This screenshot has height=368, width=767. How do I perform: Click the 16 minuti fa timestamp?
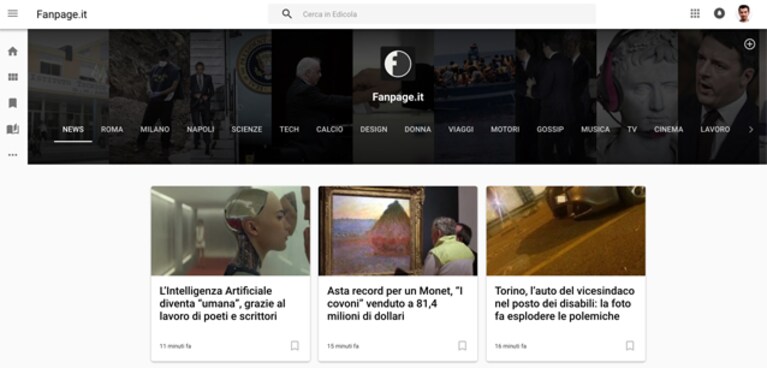[x=511, y=346]
